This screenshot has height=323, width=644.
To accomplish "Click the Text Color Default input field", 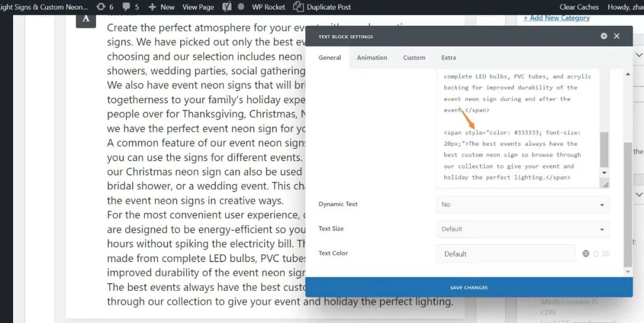I will click(x=506, y=254).
